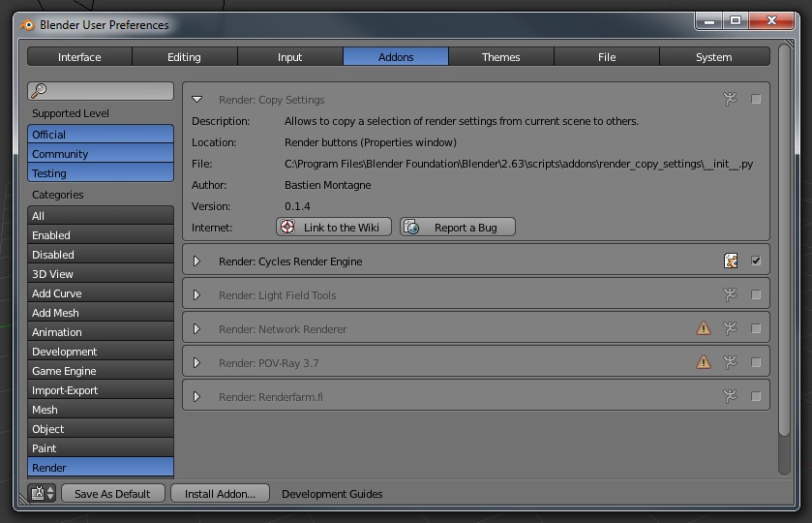Click the Install Addon... button
Image resolution: width=812 pixels, height=523 pixels.
point(220,493)
